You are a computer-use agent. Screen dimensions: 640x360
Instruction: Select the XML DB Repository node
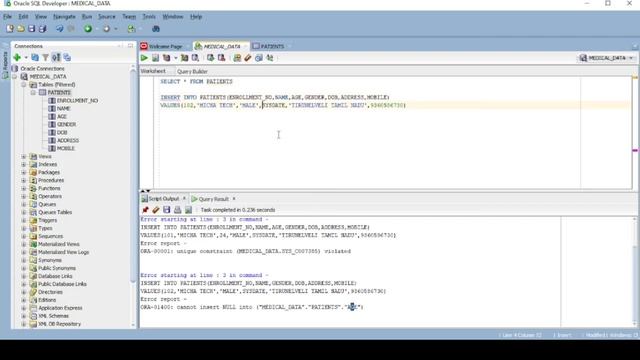(x=59, y=324)
